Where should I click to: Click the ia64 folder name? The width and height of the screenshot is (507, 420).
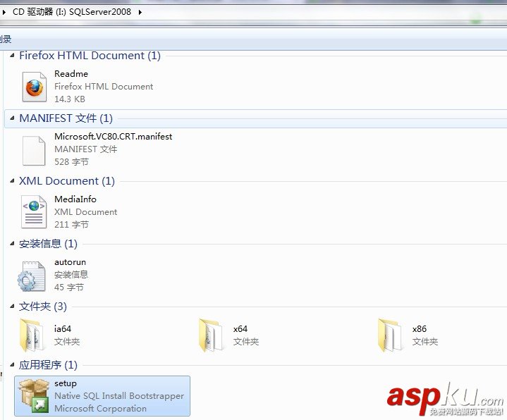click(63, 329)
